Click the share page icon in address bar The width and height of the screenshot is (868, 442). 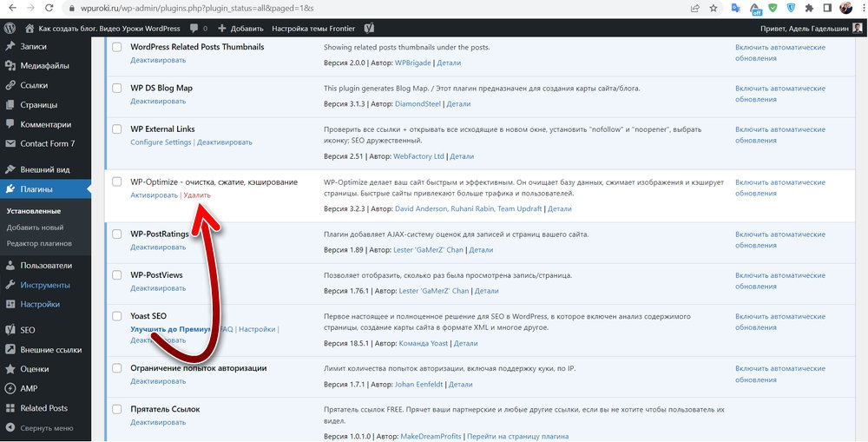click(695, 9)
